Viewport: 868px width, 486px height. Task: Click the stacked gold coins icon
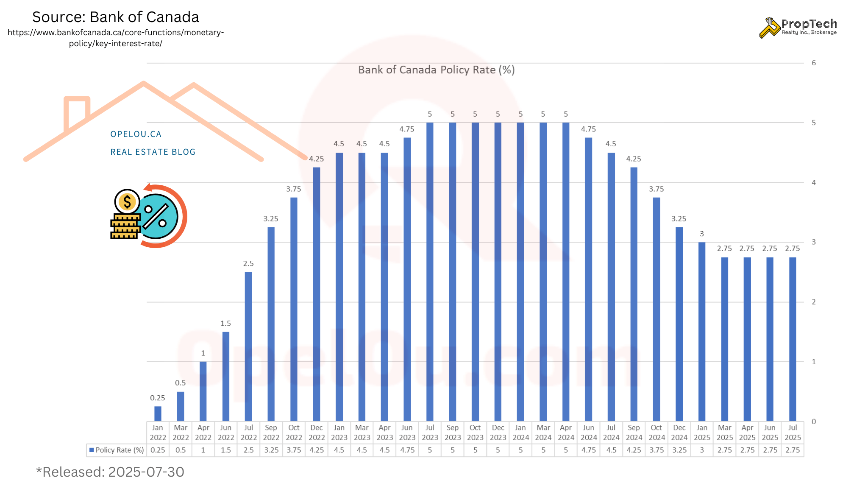(125, 227)
